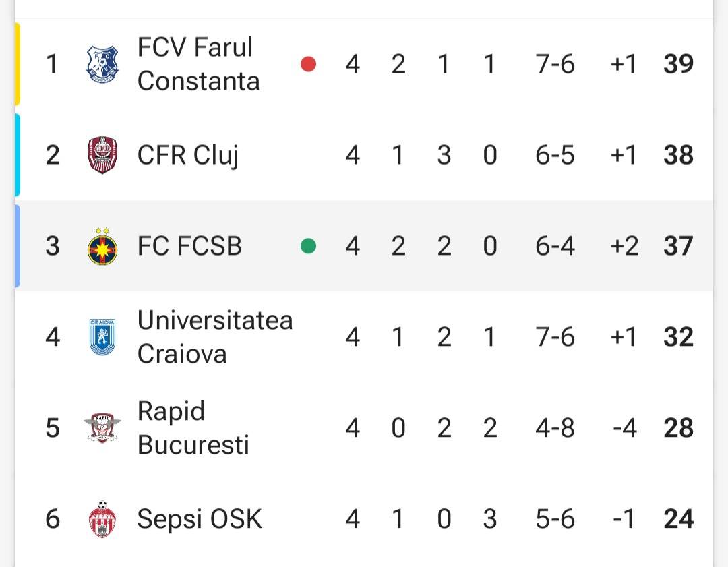
Task: Select the highlighted FC FCSB row name
Action: (189, 246)
